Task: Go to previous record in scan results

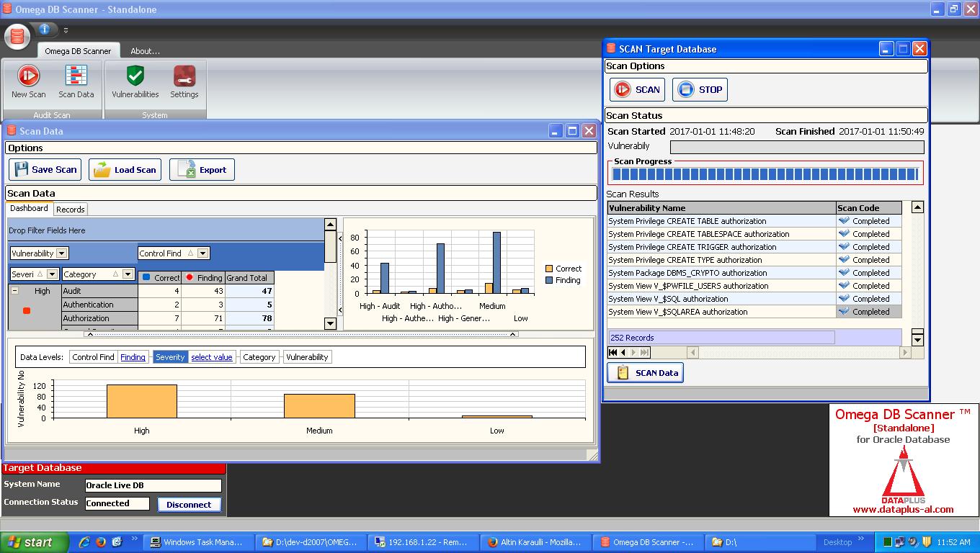Action: (623, 352)
